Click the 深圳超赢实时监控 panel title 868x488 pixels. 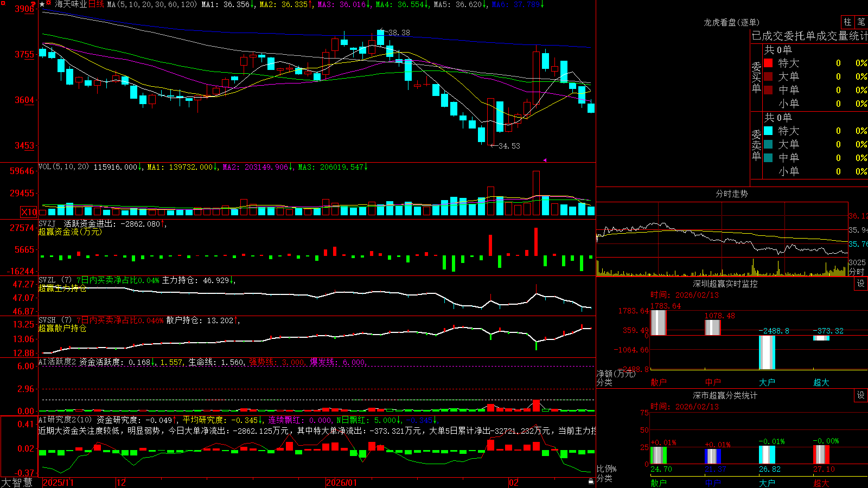click(x=725, y=284)
